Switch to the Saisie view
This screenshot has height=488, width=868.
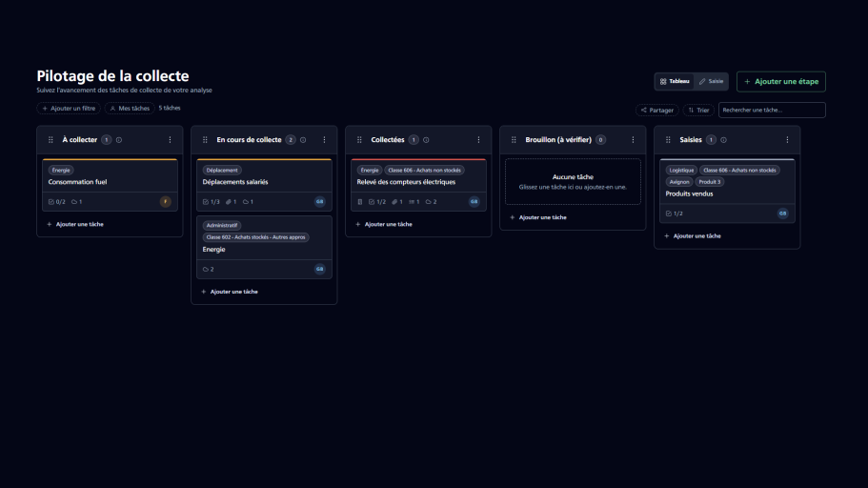pos(711,81)
